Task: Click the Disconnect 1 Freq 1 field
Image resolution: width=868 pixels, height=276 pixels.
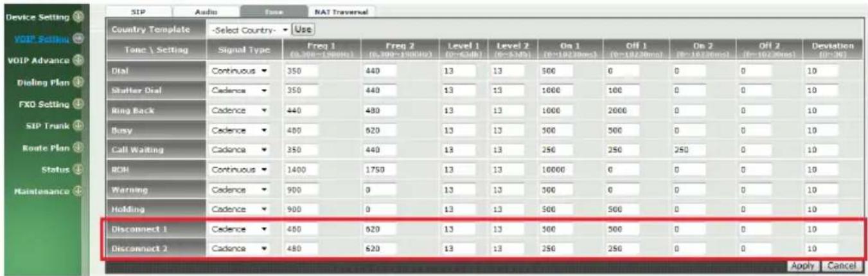Action: click(301, 229)
